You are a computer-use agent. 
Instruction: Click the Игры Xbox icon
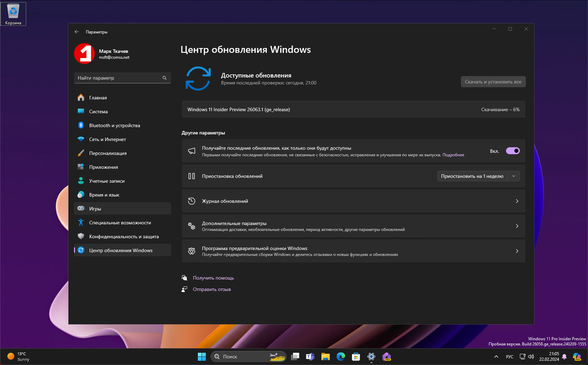pos(81,208)
